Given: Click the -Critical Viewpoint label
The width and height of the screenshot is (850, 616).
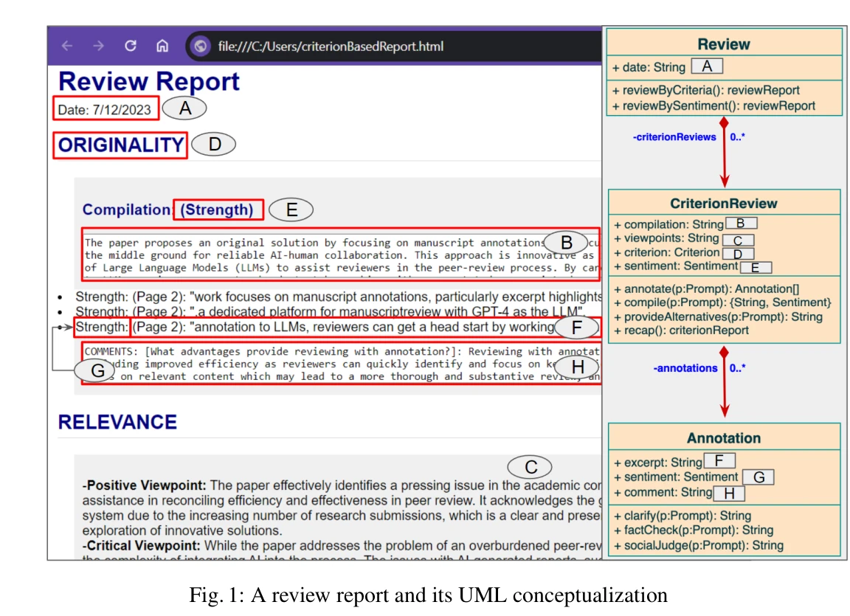Looking at the screenshot, I should point(141,546).
